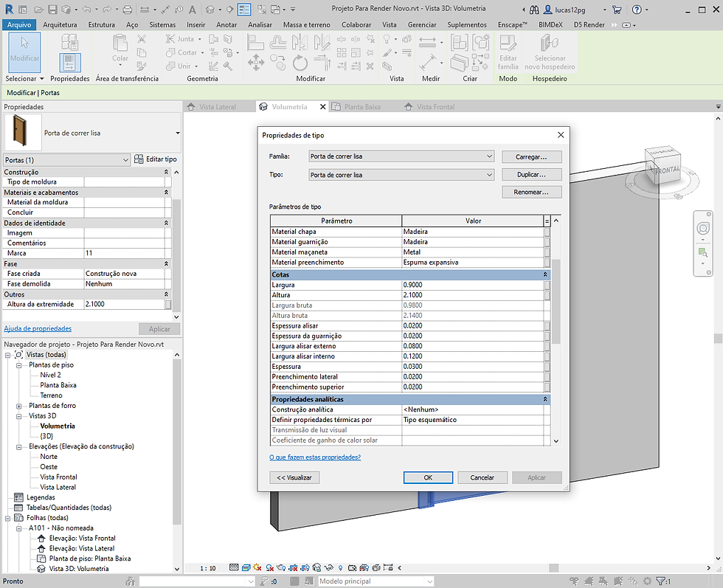Click the Modificar arrow tool button
The image size is (723, 588).
tap(24, 52)
